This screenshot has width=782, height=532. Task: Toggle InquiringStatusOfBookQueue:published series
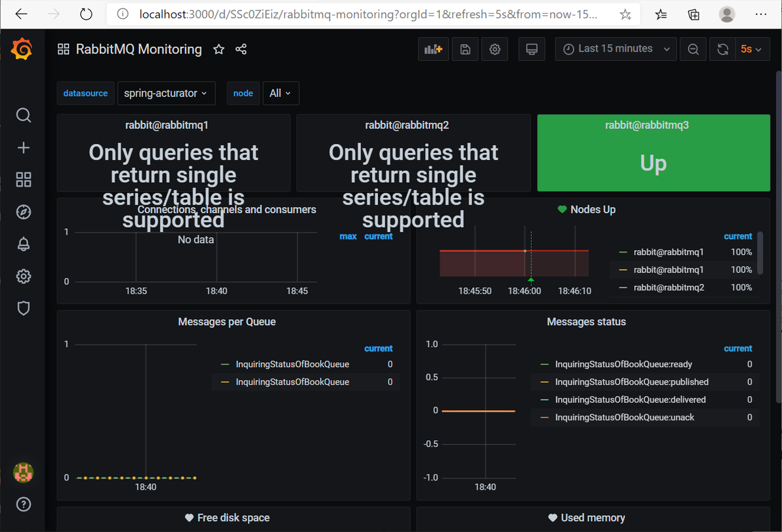pyautogui.click(x=631, y=382)
